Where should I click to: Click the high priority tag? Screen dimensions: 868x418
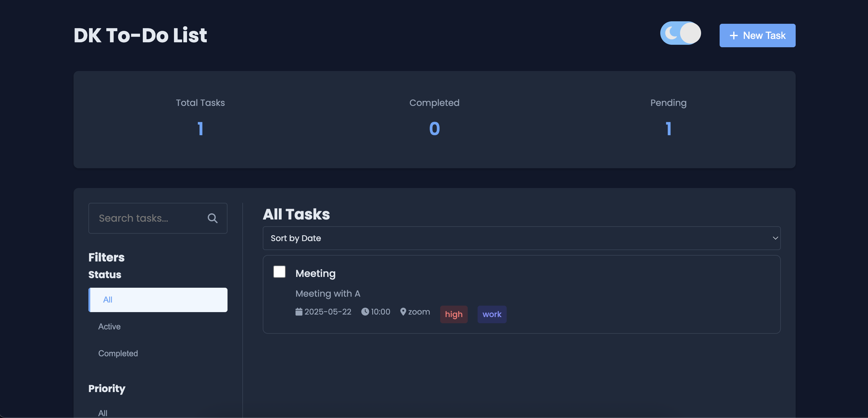453,314
